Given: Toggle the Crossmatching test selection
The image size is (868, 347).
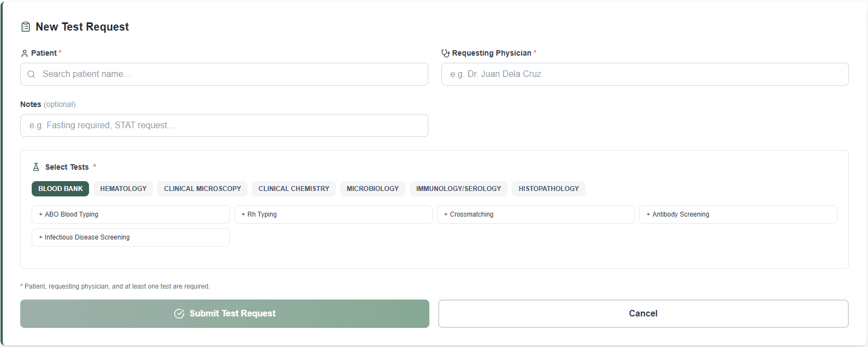Looking at the screenshot, I should [x=535, y=214].
